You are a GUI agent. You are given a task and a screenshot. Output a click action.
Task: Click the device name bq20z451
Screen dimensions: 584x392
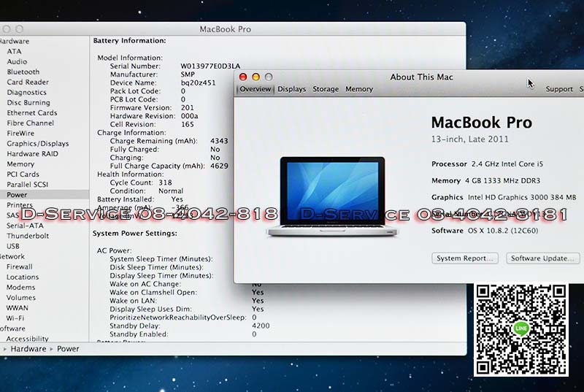(x=198, y=82)
